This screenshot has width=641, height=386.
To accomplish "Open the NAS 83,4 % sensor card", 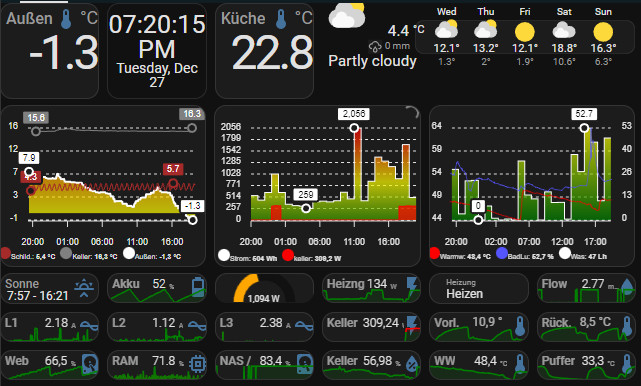I will click(264, 365).
